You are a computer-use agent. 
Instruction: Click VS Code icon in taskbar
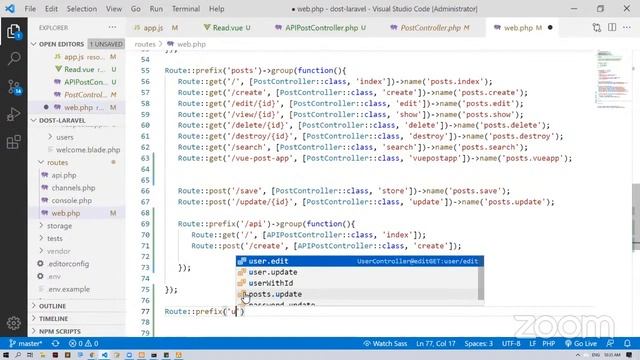104,355
